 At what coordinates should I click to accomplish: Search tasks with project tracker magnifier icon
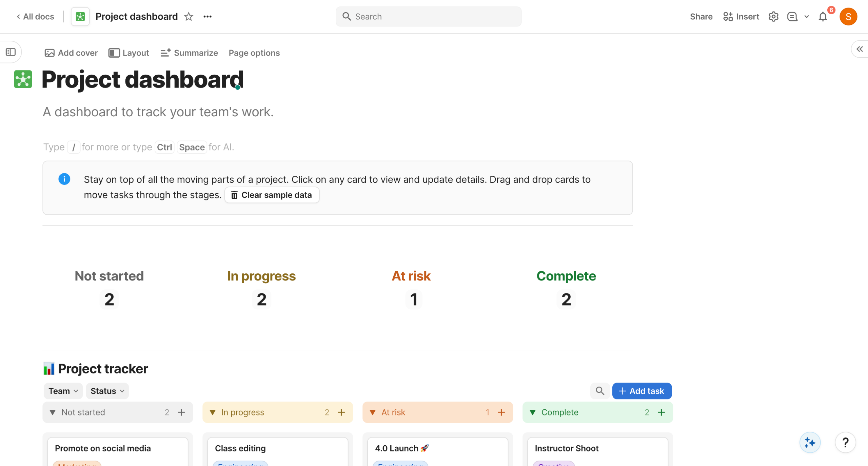pyautogui.click(x=600, y=391)
